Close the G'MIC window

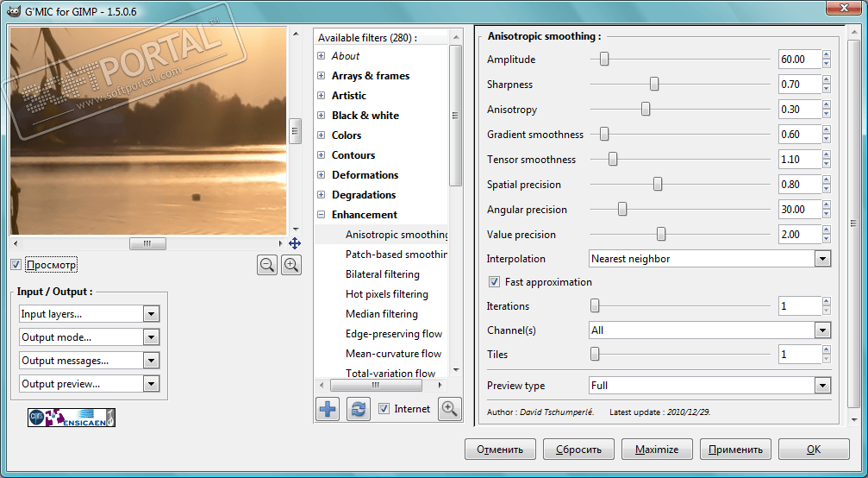click(846, 8)
